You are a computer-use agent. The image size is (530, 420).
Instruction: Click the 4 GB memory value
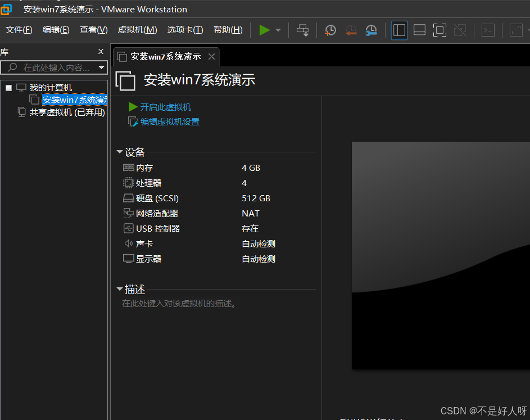click(251, 168)
